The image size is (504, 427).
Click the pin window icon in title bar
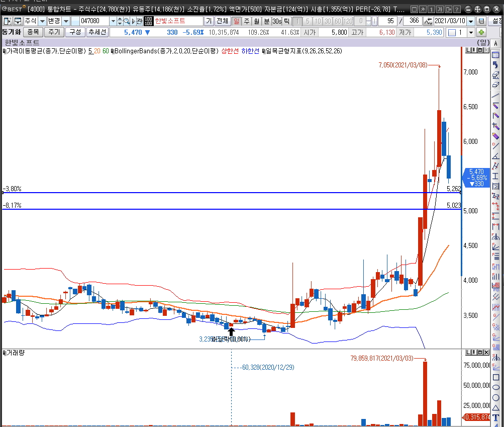[x=423, y=10]
